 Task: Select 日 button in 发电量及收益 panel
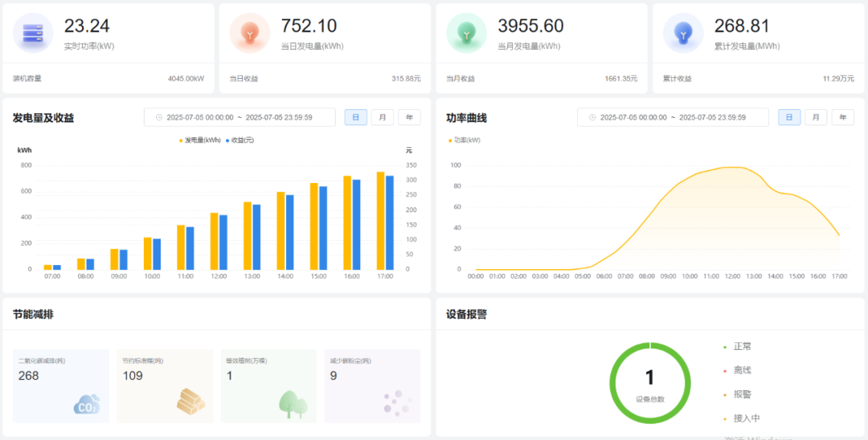(x=356, y=117)
